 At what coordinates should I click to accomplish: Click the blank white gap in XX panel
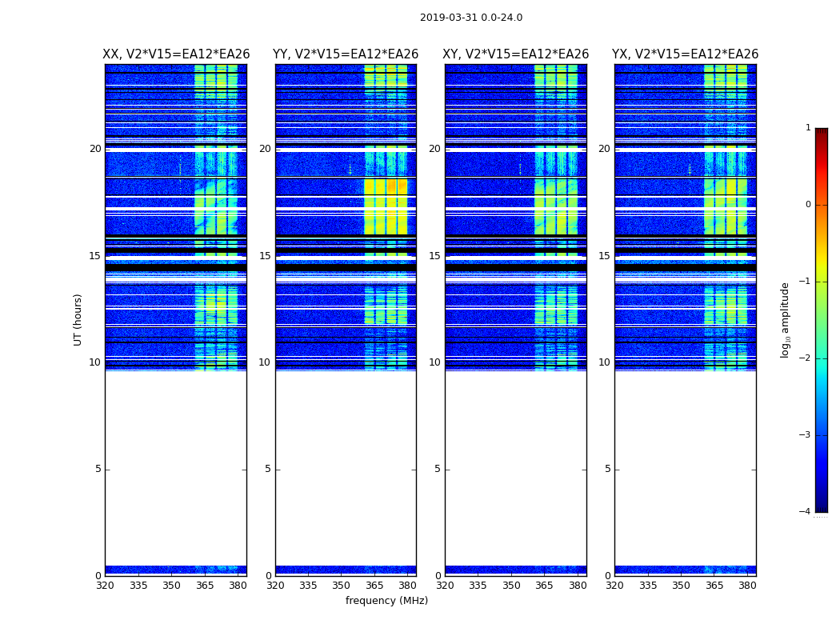[176, 468]
